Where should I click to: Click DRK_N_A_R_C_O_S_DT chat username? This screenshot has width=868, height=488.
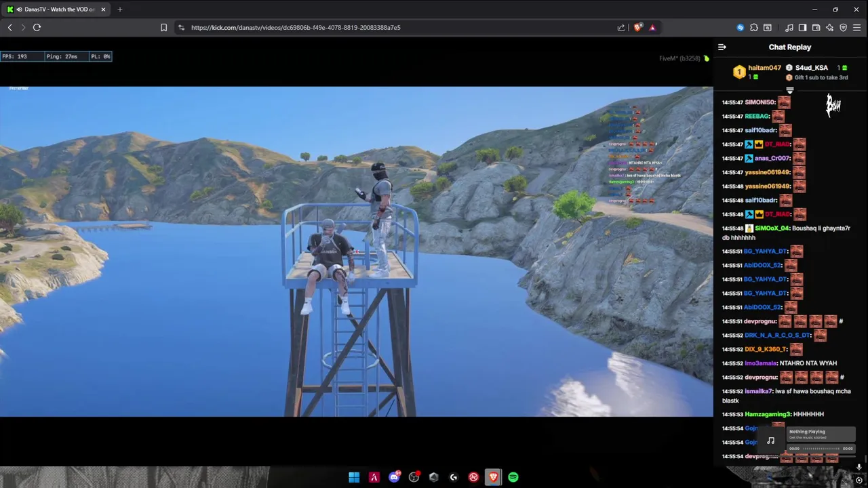pyautogui.click(x=777, y=335)
